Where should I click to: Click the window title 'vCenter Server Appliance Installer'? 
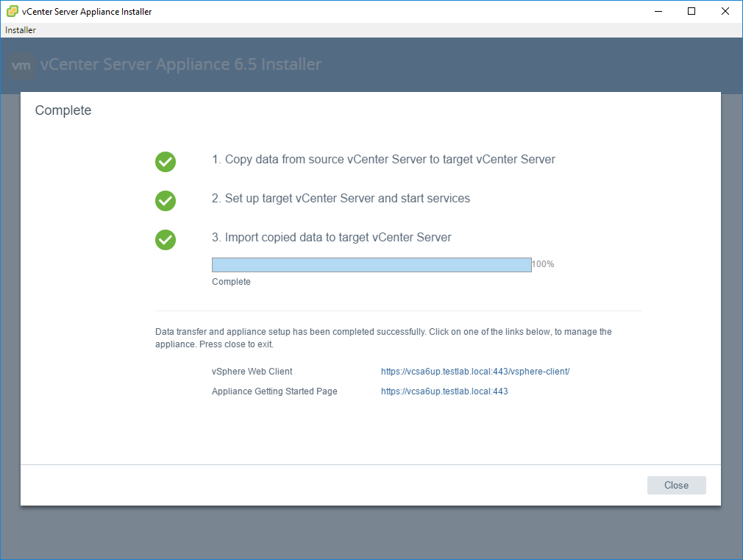click(87, 11)
